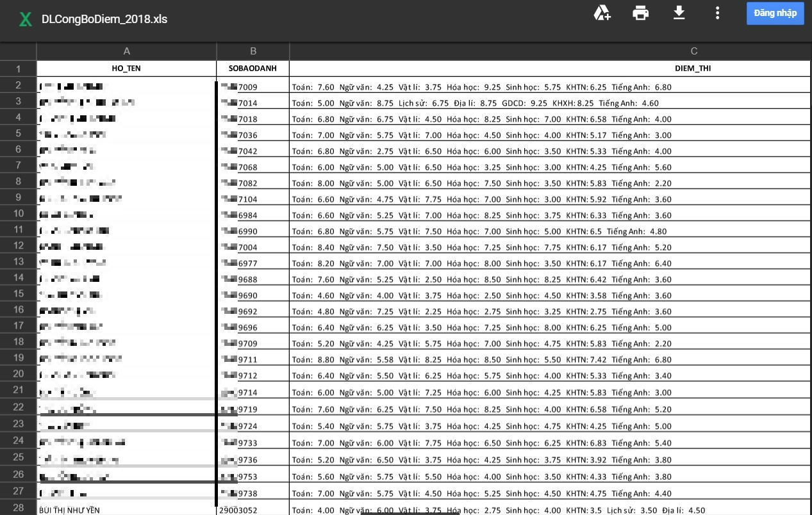Click the Add to Google Drive icon
Screen dimensions: 812x515
pyautogui.click(x=602, y=13)
